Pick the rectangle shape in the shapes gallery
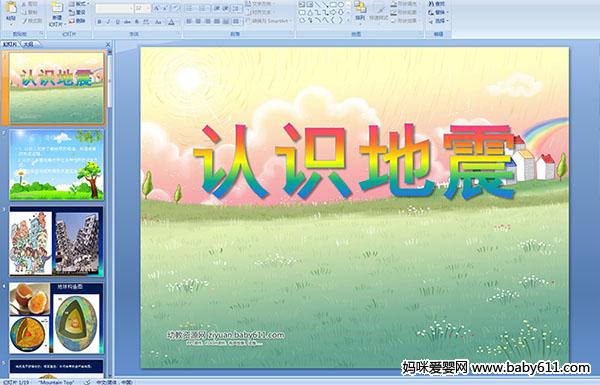This screenshot has width=600, height=385. 333,5
